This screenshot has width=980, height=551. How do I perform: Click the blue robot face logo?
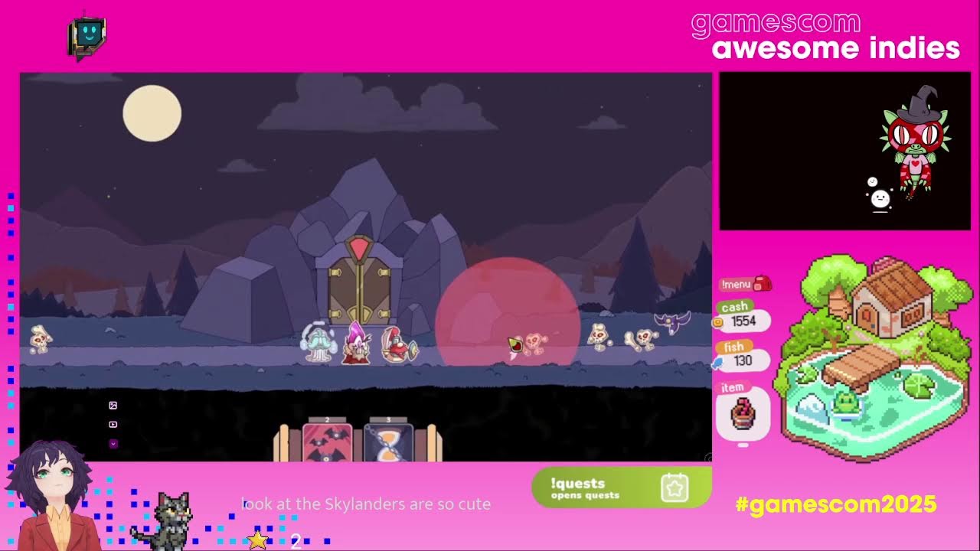pyautogui.click(x=87, y=35)
